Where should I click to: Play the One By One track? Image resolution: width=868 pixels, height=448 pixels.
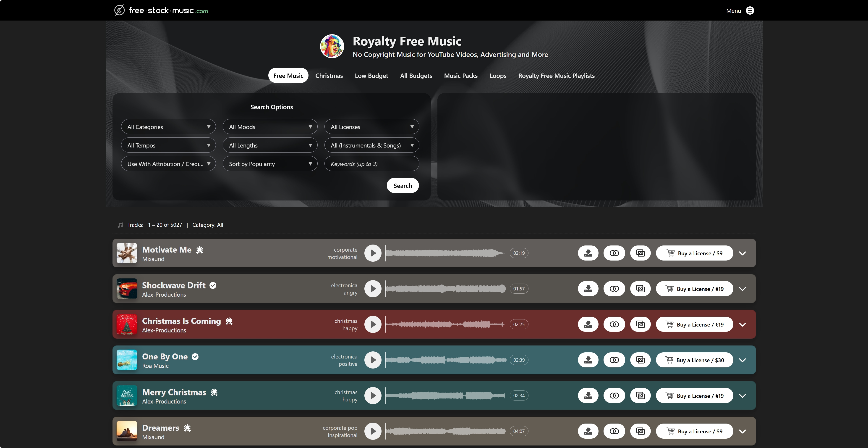[x=373, y=360]
